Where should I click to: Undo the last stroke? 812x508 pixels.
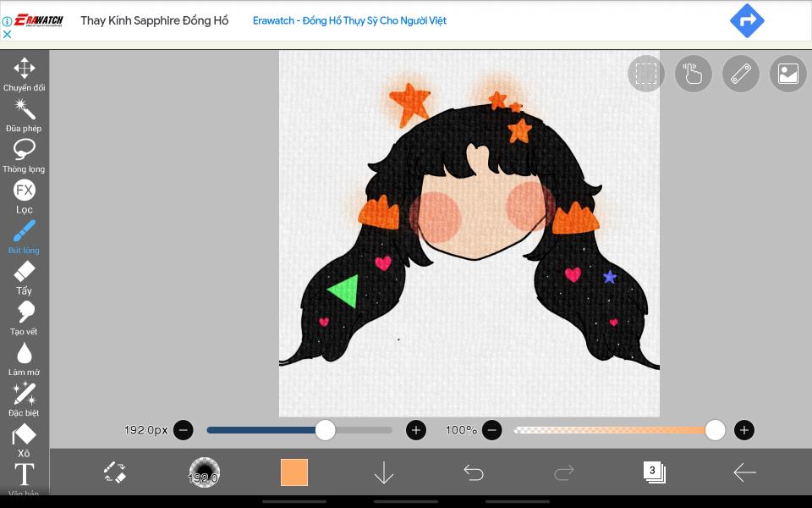(x=474, y=472)
